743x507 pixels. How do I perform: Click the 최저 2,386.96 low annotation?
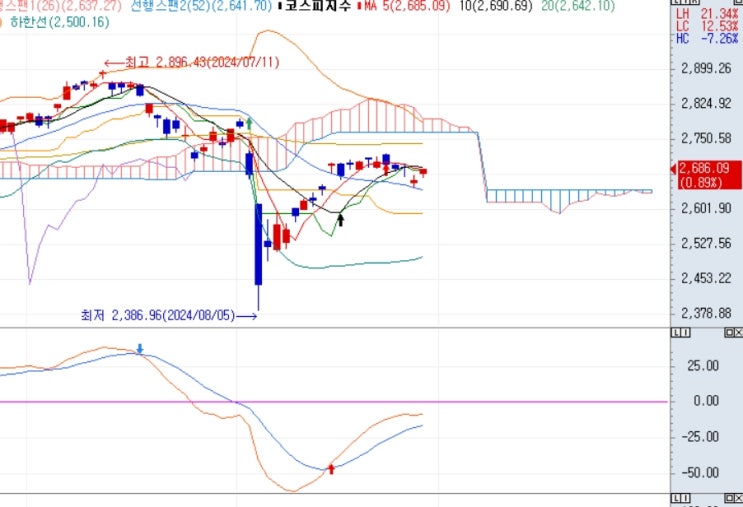169,316
